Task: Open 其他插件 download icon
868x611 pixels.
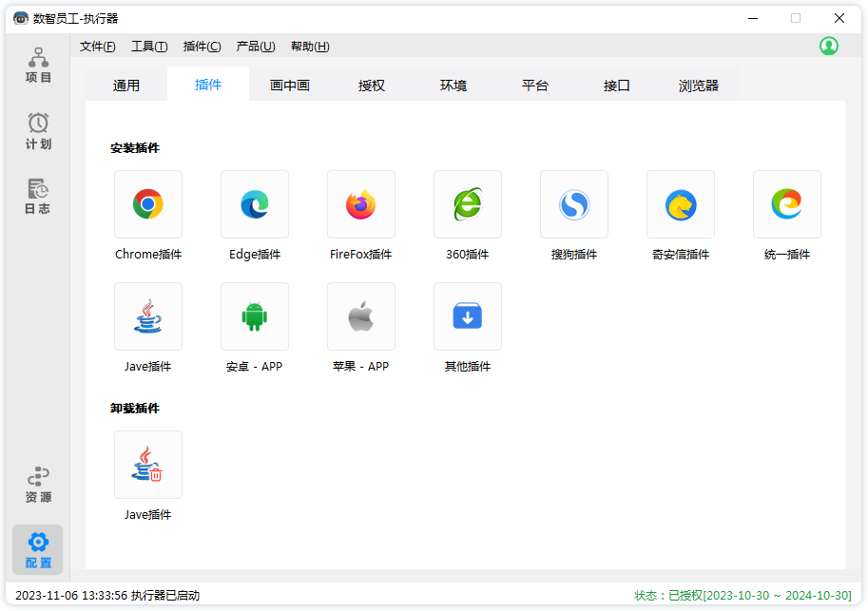Action: click(x=468, y=316)
